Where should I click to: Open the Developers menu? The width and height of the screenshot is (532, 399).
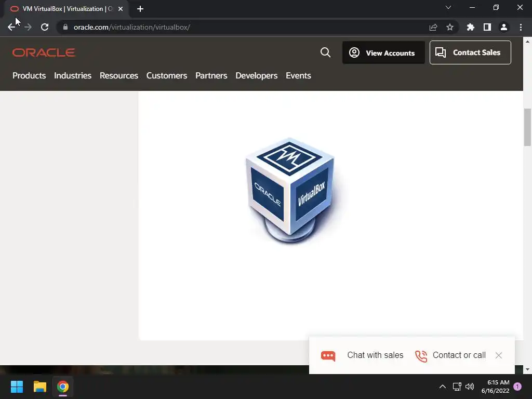pos(257,75)
